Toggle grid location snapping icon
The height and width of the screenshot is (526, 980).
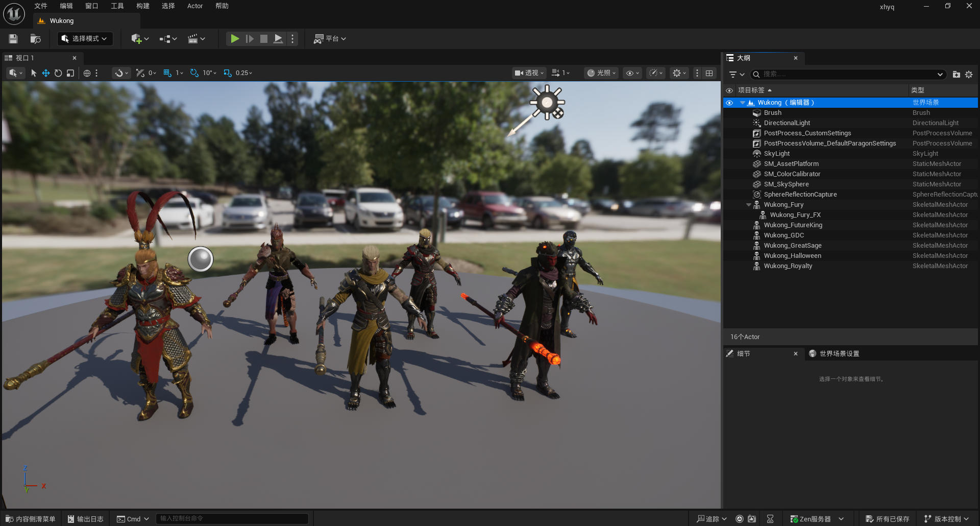(167, 73)
